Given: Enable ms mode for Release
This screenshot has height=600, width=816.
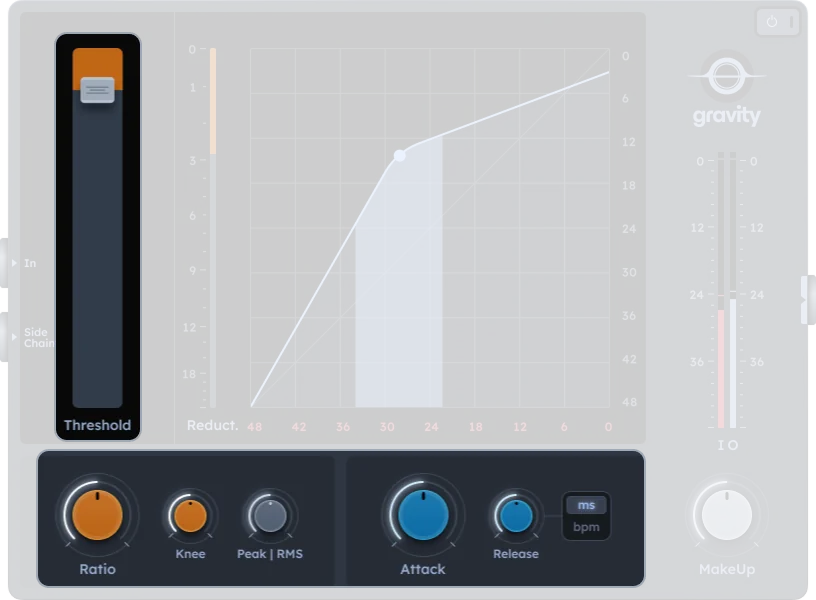Looking at the screenshot, I should click(x=585, y=507).
